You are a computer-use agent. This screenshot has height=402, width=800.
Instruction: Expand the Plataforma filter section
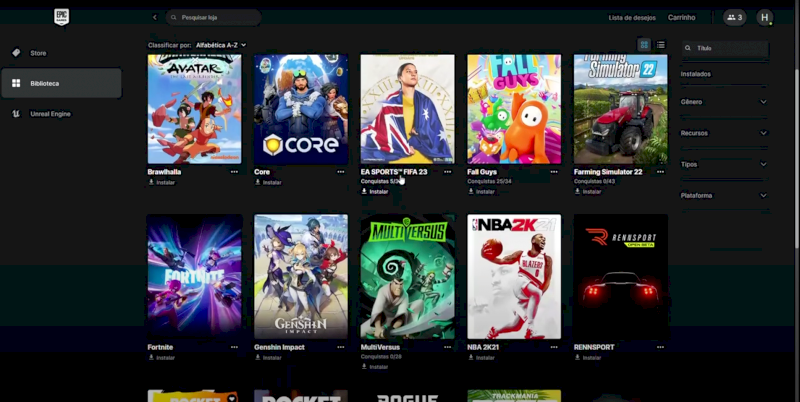[x=724, y=195]
